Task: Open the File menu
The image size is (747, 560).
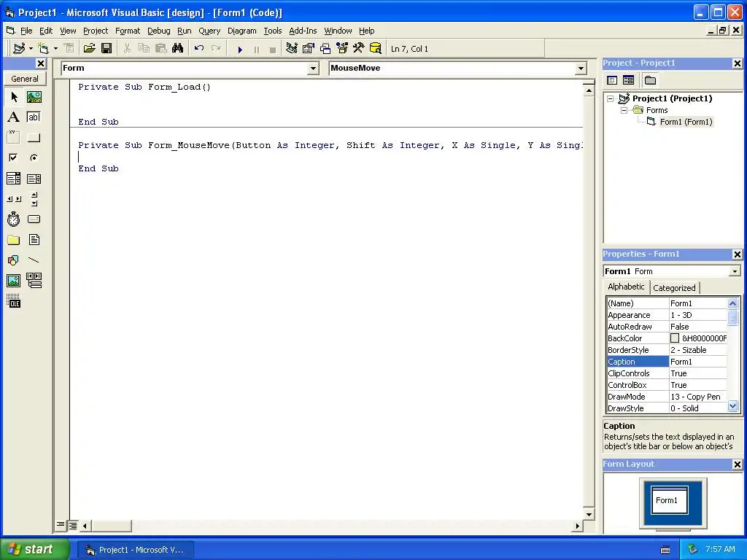Action: pos(26,31)
